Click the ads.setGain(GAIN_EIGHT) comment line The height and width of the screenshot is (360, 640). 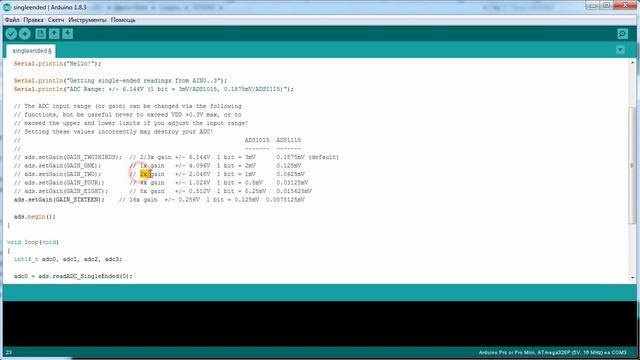(163, 191)
